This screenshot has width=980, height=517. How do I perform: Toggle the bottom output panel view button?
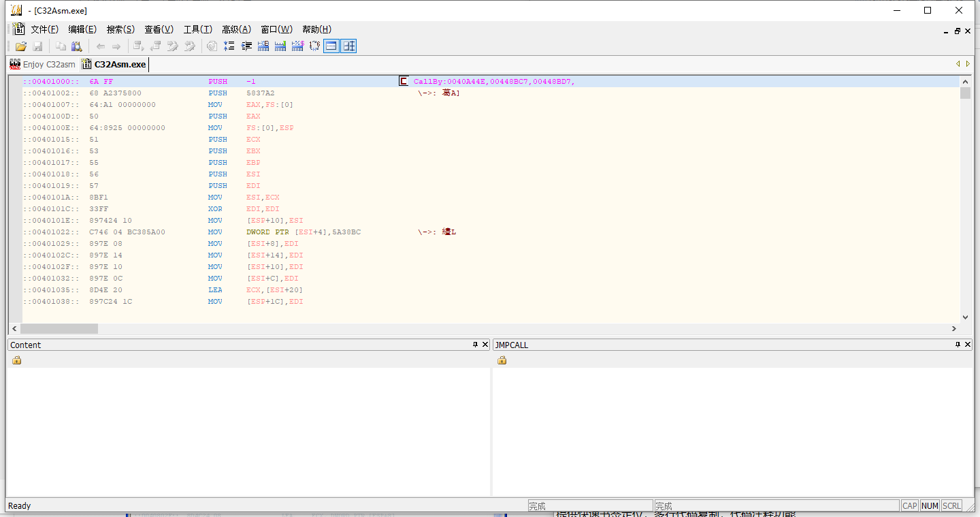(331, 46)
